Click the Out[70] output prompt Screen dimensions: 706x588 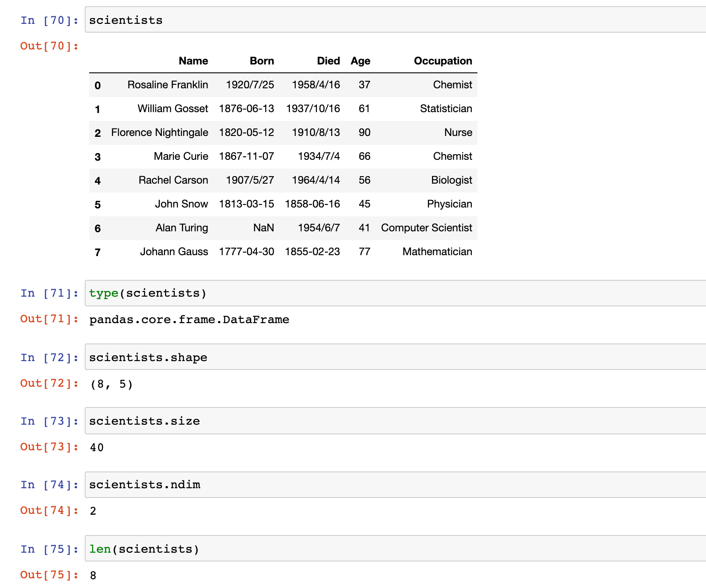49,46
